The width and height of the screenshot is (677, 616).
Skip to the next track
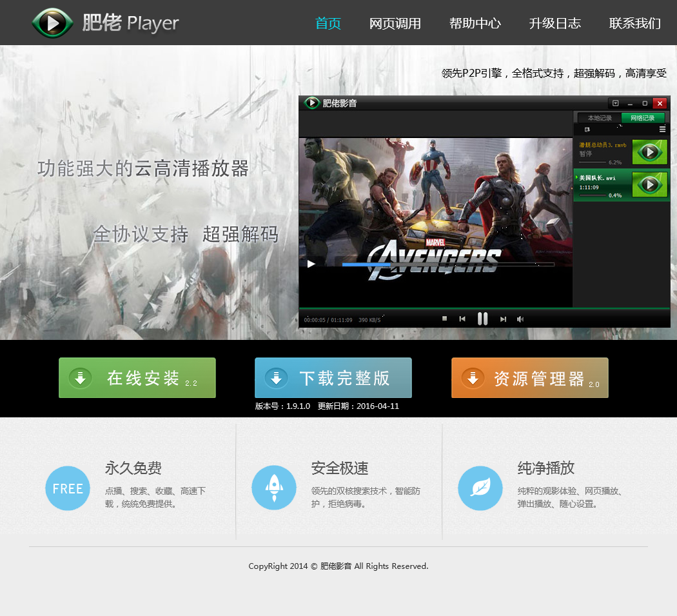503,319
